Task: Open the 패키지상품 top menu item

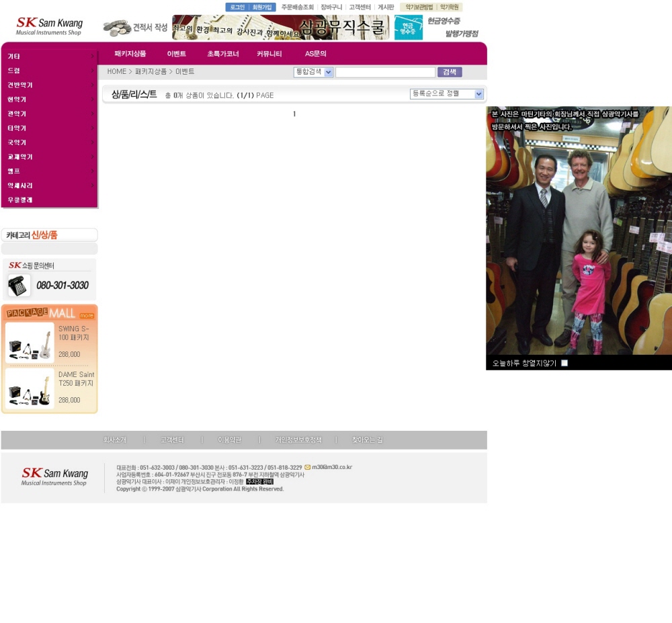Action: tap(130, 54)
